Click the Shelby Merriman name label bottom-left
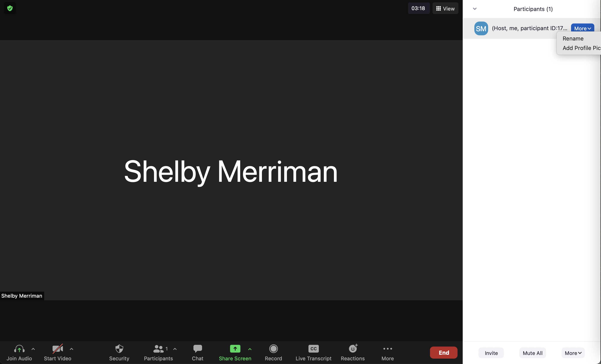Screen dimensions: 601x364 coord(22,296)
